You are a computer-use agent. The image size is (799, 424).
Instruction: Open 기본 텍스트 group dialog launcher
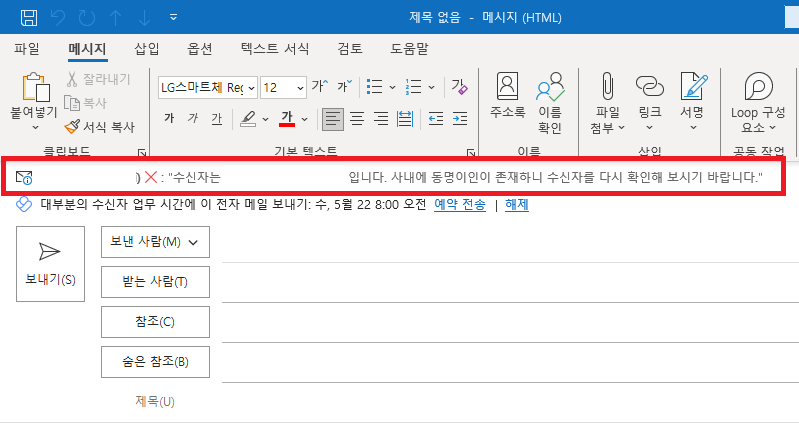pos(471,152)
